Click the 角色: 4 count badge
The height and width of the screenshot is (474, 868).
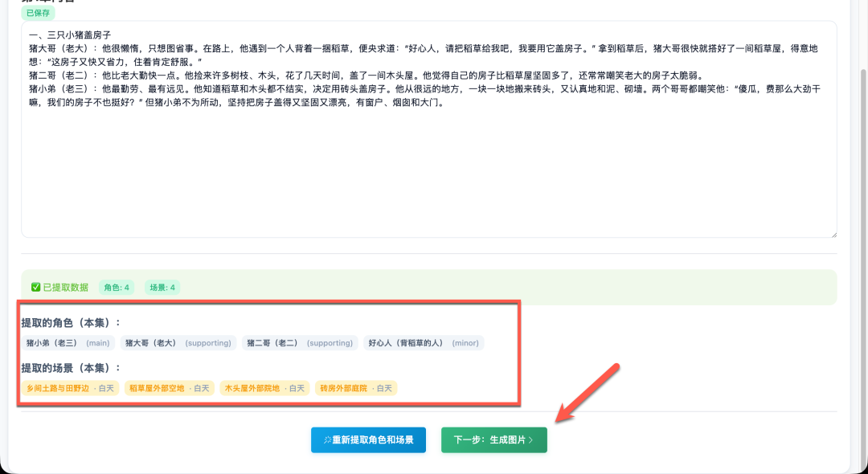coord(115,287)
